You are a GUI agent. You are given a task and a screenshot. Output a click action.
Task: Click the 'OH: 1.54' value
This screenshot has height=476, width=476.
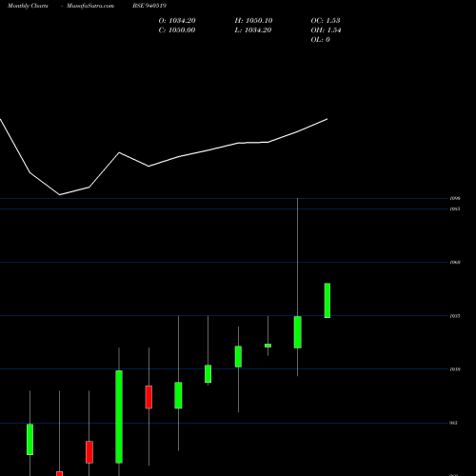[326, 30]
